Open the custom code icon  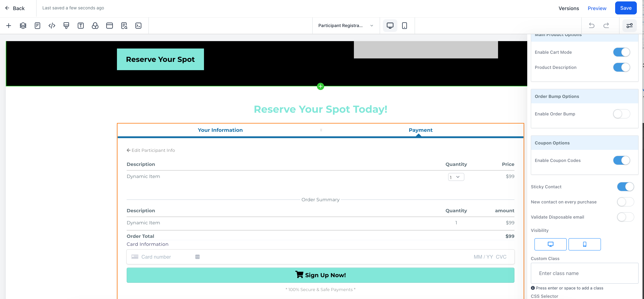(x=52, y=26)
